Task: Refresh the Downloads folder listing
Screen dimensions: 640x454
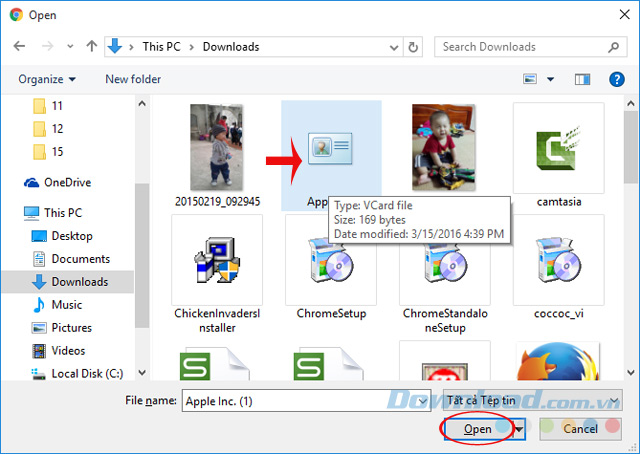Action: (413, 47)
